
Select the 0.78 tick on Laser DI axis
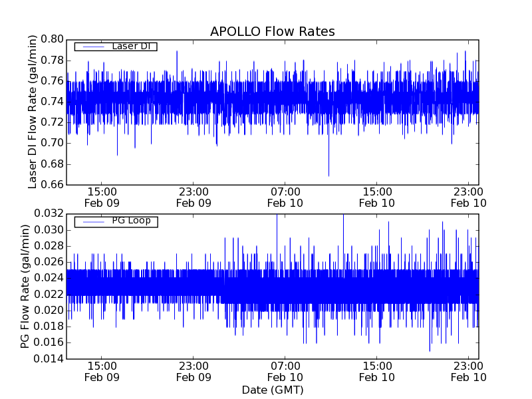(x=53, y=61)
